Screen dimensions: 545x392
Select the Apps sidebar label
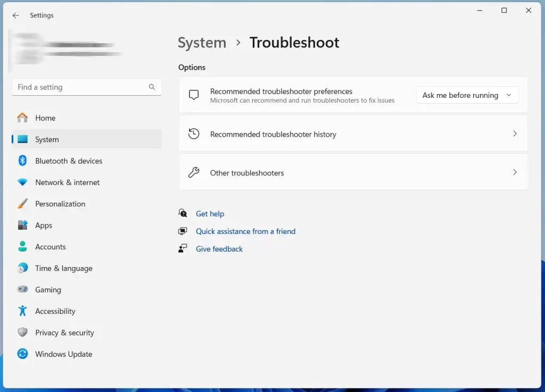44,226
